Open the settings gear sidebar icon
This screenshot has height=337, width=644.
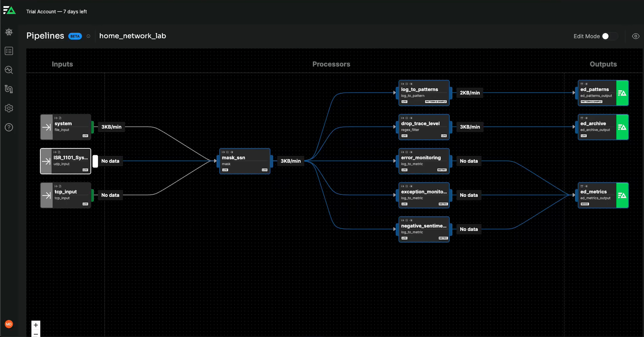coord(9,108)
